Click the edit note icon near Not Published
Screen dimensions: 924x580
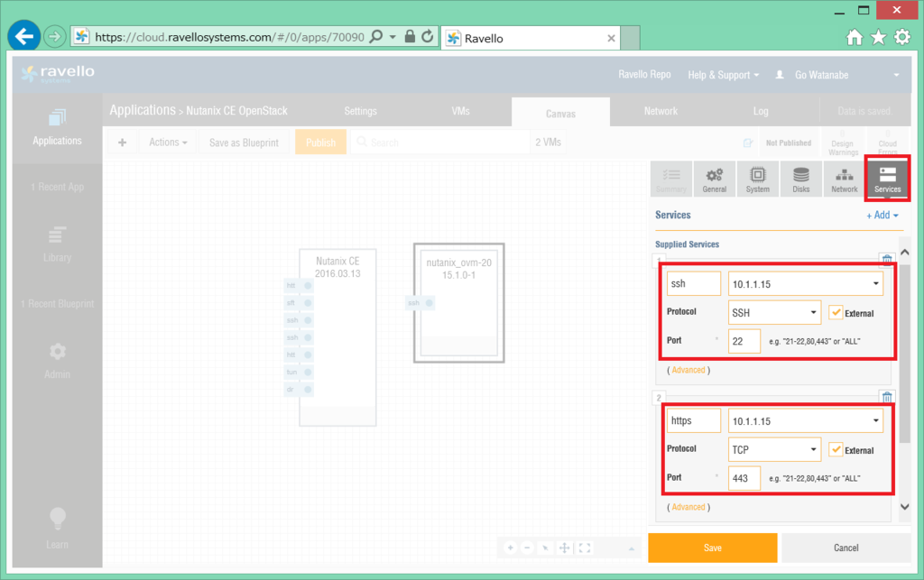[748, 143]
